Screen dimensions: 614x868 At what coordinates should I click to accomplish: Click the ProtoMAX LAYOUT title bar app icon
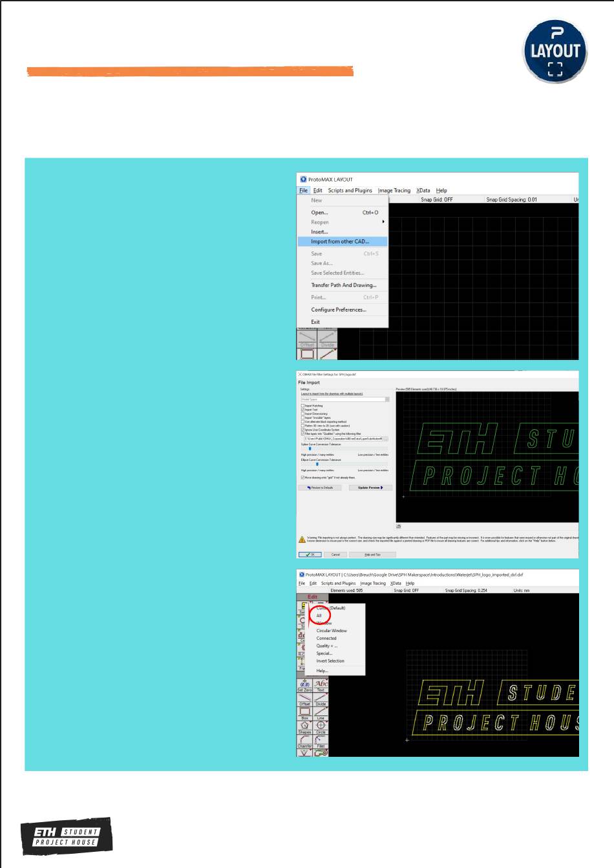(303, 179)
